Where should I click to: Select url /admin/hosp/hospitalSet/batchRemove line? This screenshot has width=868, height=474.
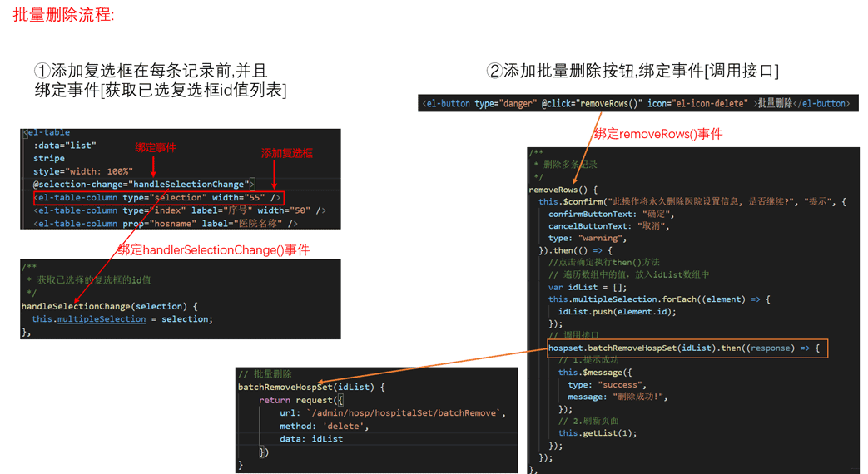click(393, 413)
